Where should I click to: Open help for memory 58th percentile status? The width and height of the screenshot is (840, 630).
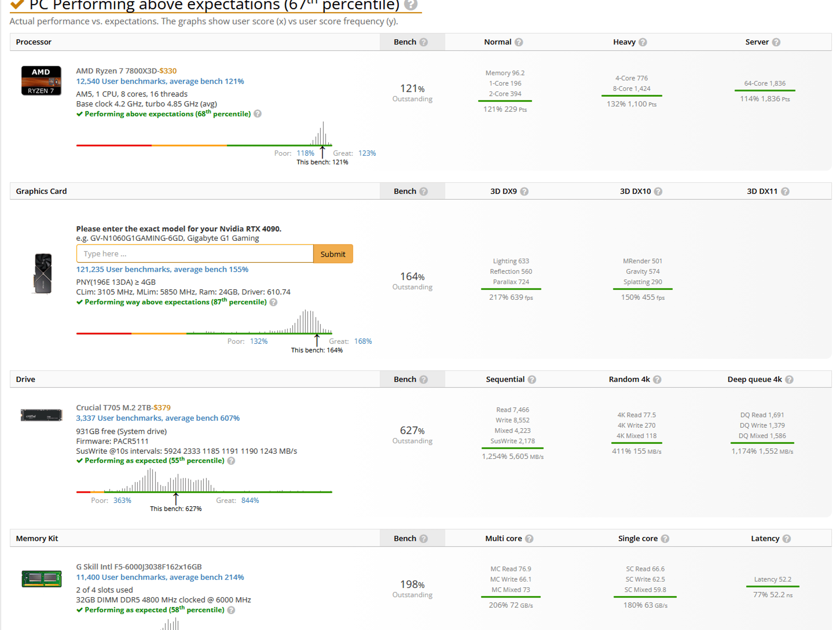coord(231,610)
